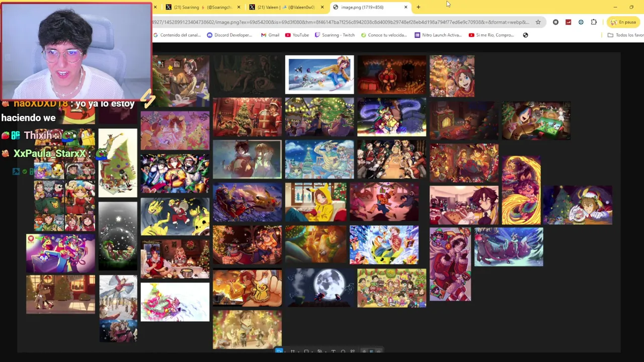Click the tall golden-haired character artwork
This screenshot has width=644, height=362.
click(x=521, y=190)
